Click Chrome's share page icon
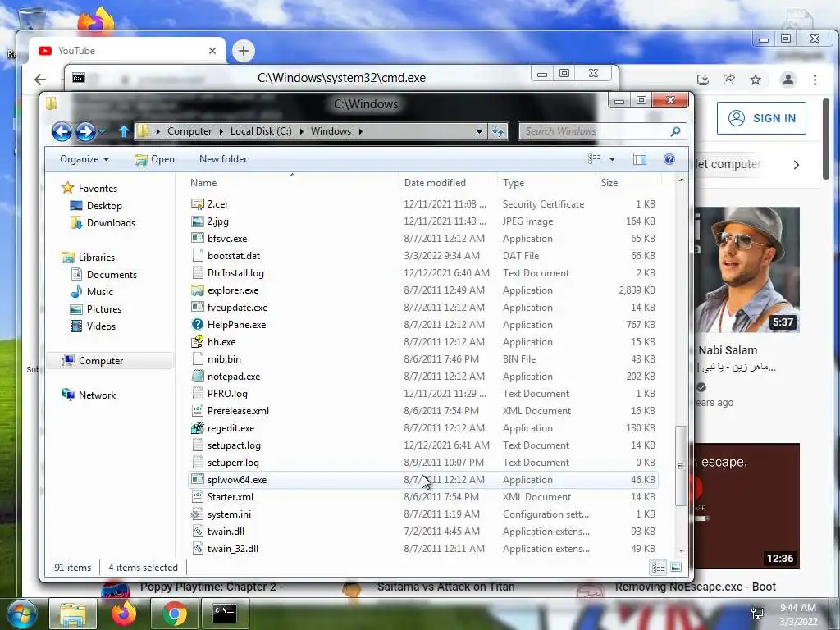This screenshot has height=630, width=840. tap(728, 80)
